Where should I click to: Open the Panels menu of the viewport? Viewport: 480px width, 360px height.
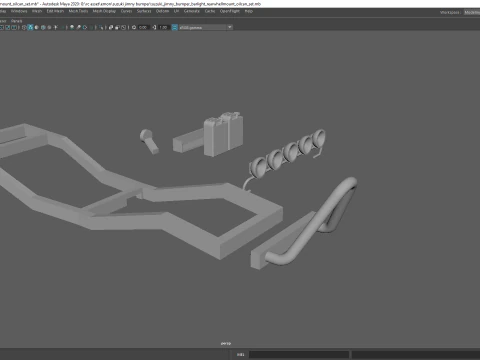click(16, 21)
